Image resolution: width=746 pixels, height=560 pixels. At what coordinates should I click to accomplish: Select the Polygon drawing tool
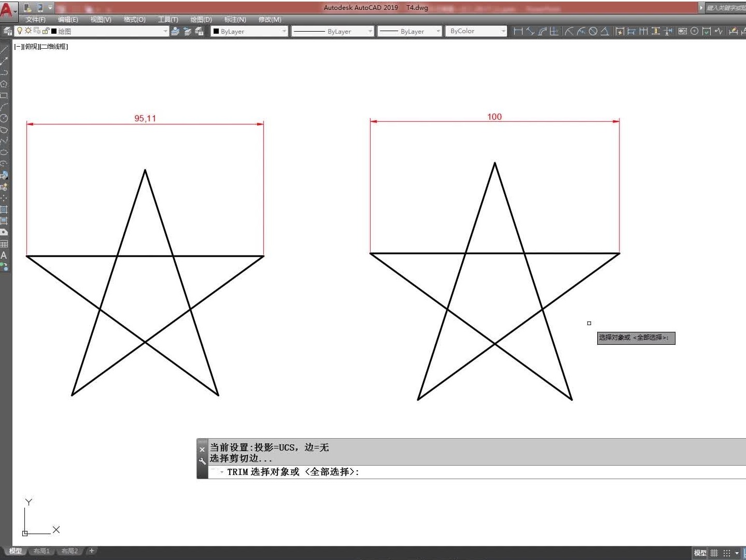tap(4, 84)
